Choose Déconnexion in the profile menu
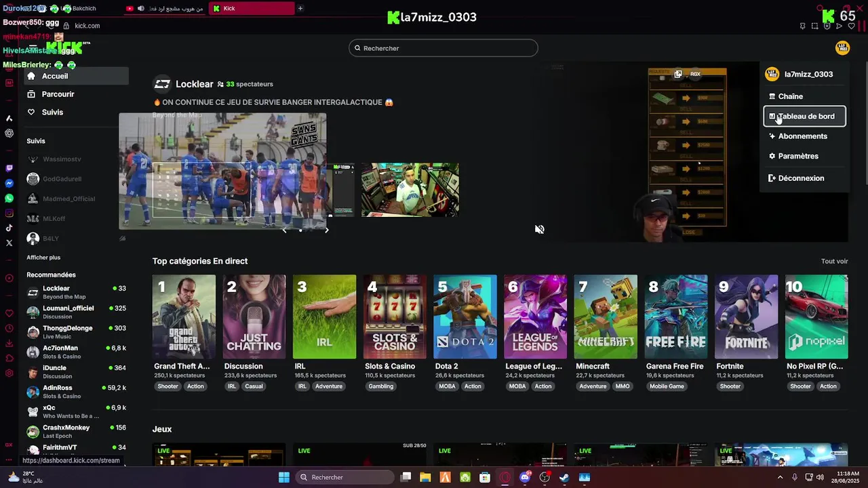Viewport: 868px width, 488px height. (804, 178)
